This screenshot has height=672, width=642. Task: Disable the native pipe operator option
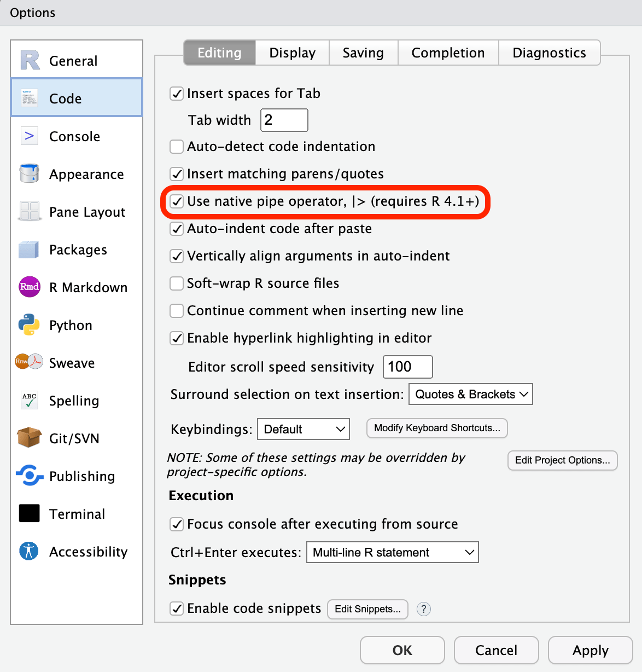(x=177, y=201)
